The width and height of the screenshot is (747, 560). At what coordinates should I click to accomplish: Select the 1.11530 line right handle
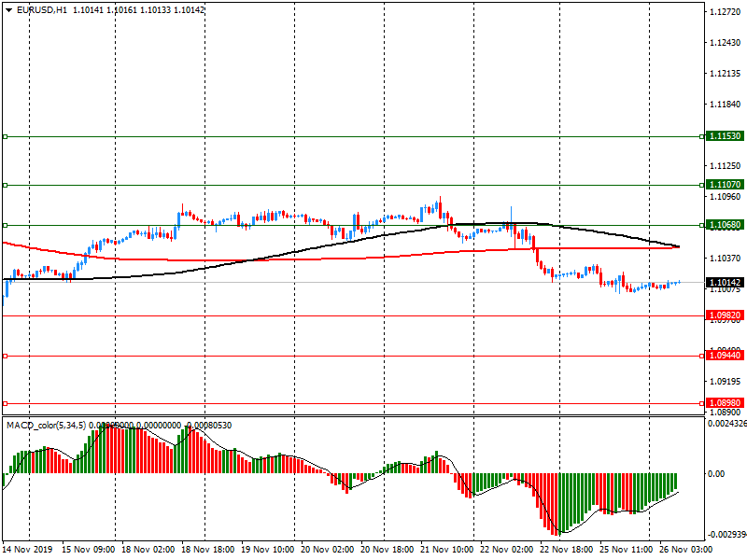(x=702, y=136)
